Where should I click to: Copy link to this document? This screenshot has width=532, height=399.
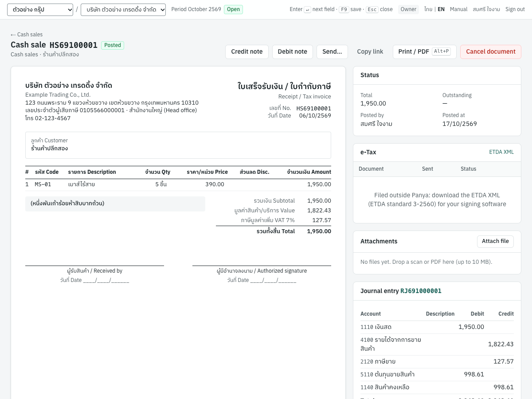tap(370, 52)
